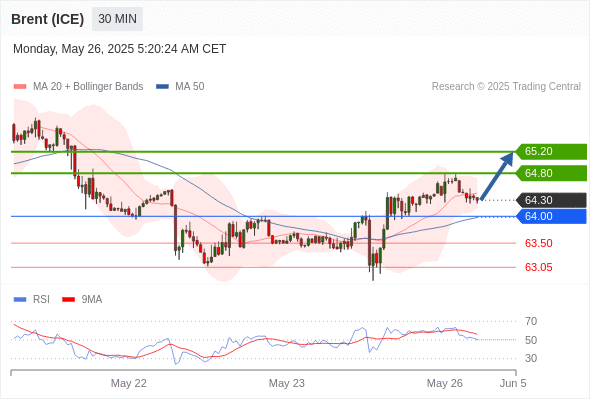Click the 64.30 current price tag
590x400 pixels.
pyautogui.click(x=551, y=200)
